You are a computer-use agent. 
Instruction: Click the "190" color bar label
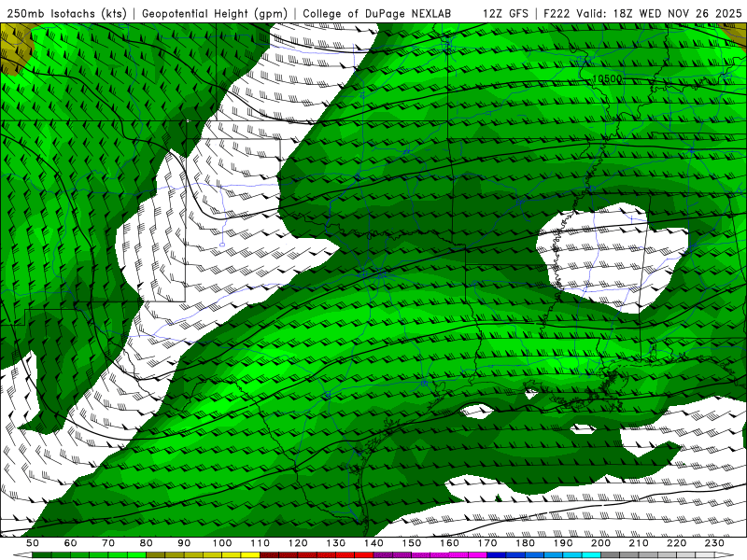pyautogui.click(x=563, y=543)
